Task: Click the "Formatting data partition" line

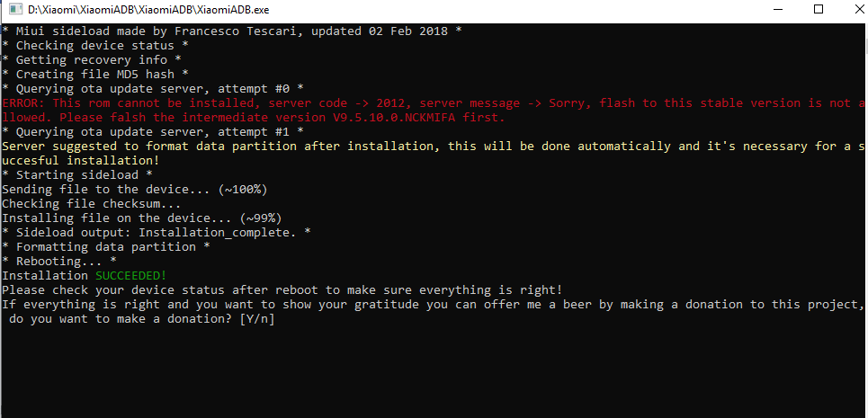Action: tap(106, 246)
